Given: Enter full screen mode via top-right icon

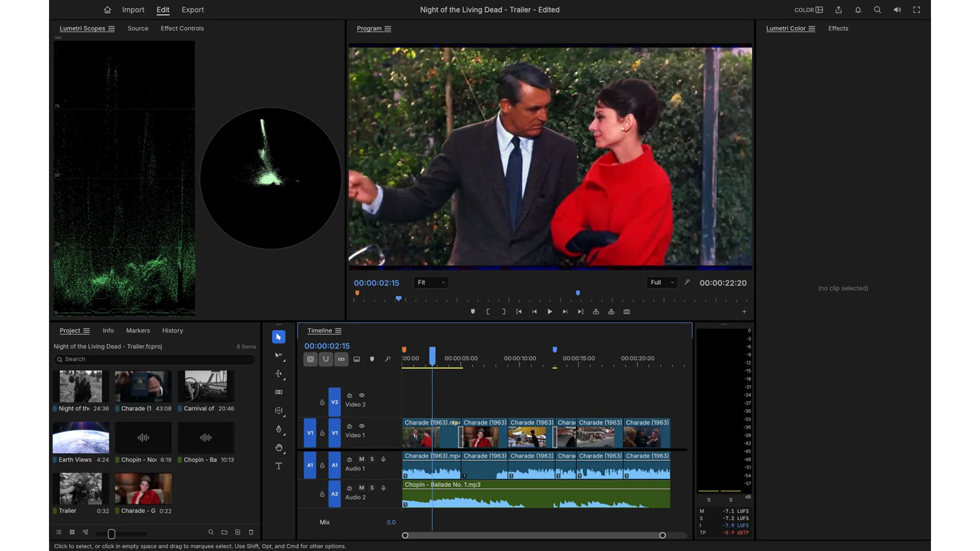Looking at the screenshot, I should click(x=917, y=10).
